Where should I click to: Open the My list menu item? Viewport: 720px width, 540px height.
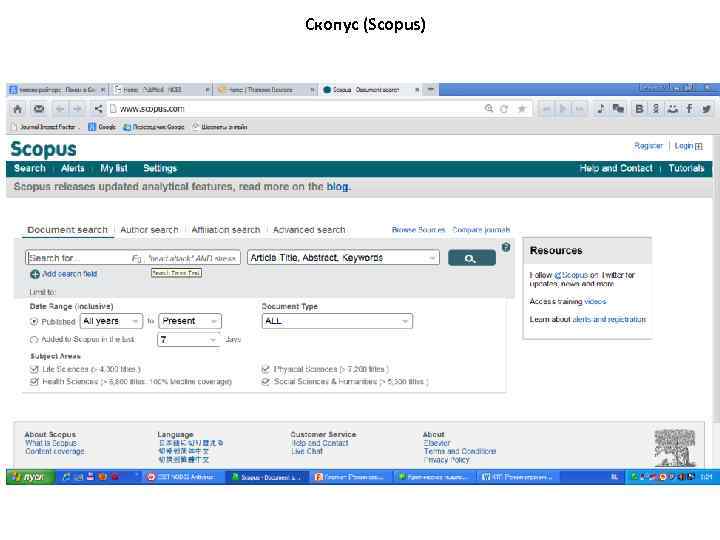114,169
